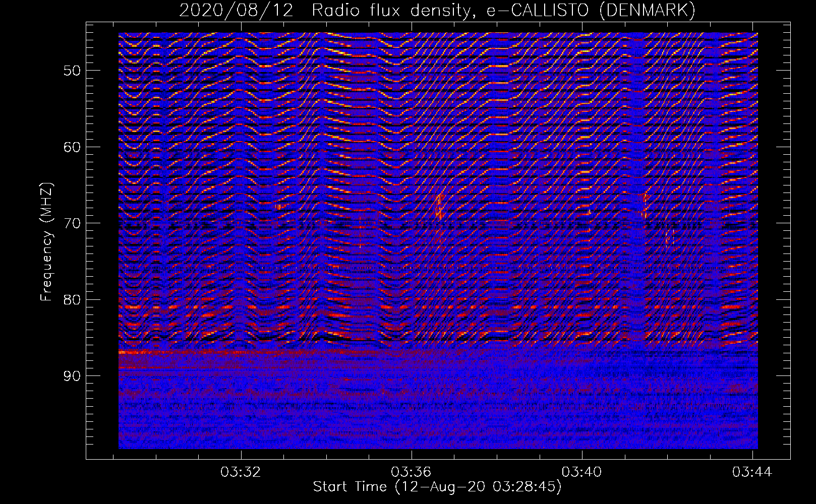Click the 'Frequency (MHZ)' axis label

click(x=46, y=242)
